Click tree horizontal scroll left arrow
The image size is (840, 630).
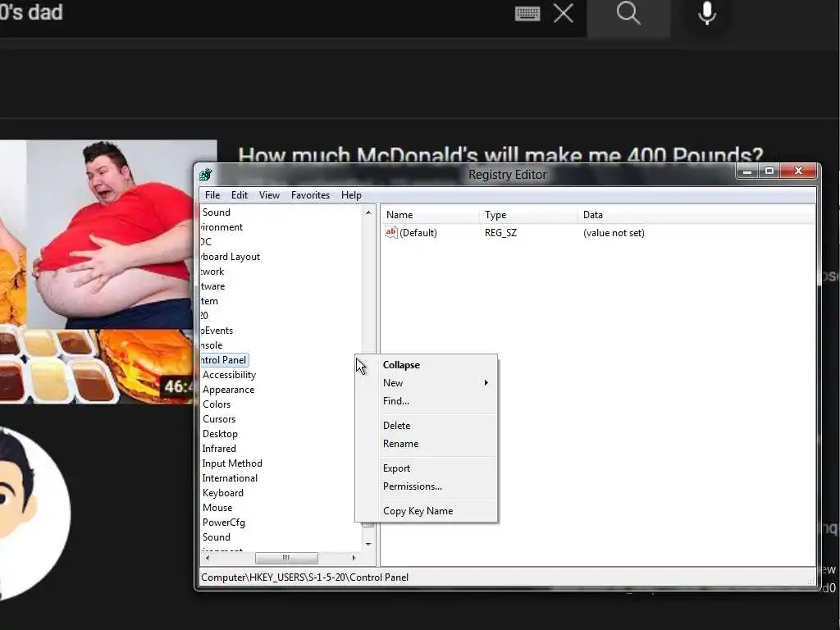click(208, 558)
